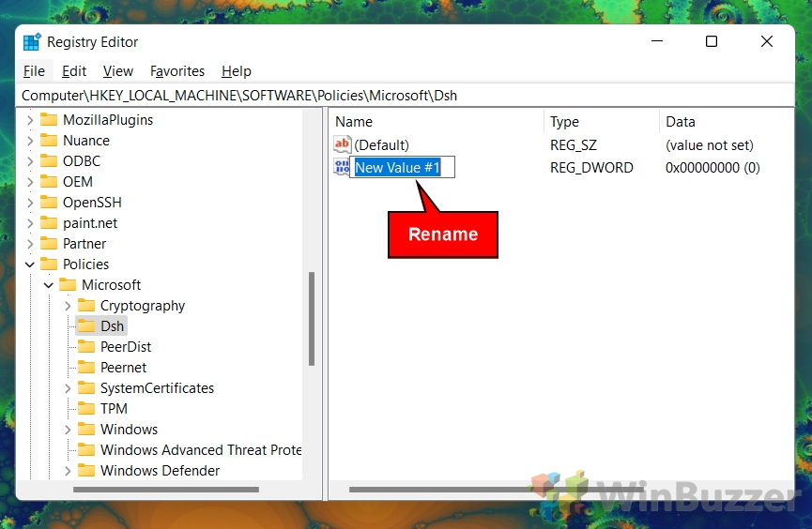Image resolution: width=812 pixels, height=529 pixels.
Task: Click the New Value #1 rename field
Action: click(x=403, y=167)
